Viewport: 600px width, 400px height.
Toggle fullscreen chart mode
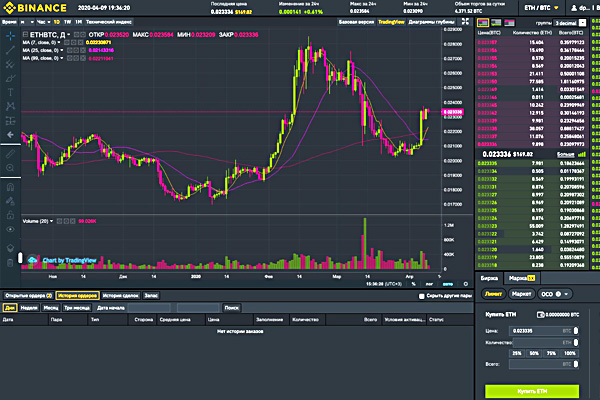pos(465,22)
